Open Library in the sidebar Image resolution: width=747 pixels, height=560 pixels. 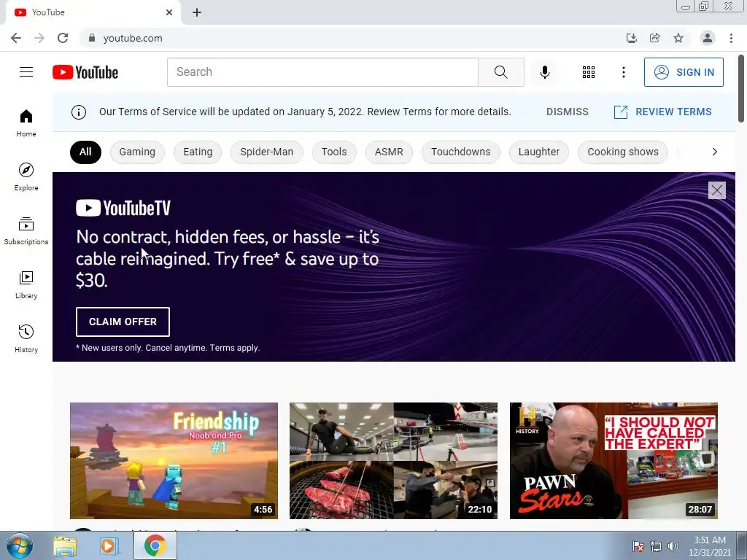point(26,285)
